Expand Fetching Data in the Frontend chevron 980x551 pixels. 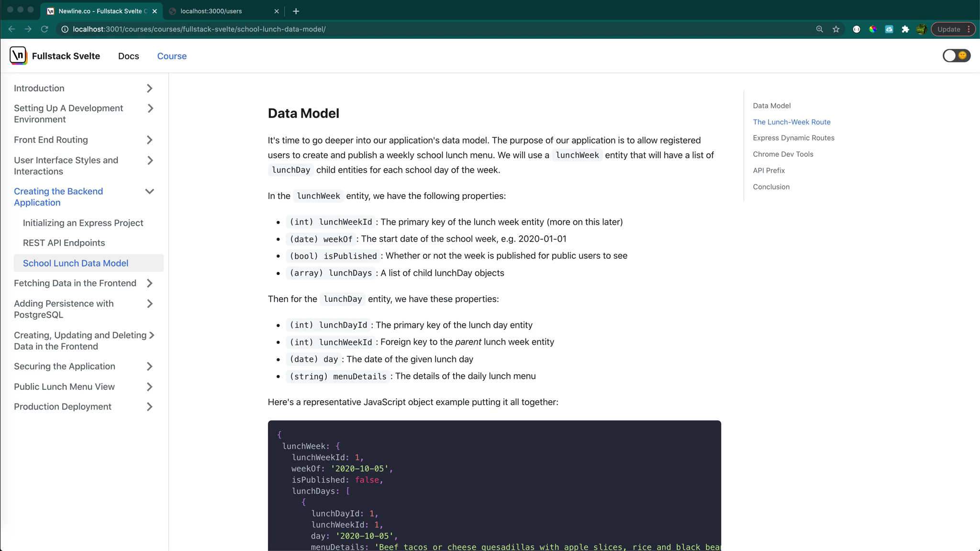pyautogui.click(x=149, y=283)
